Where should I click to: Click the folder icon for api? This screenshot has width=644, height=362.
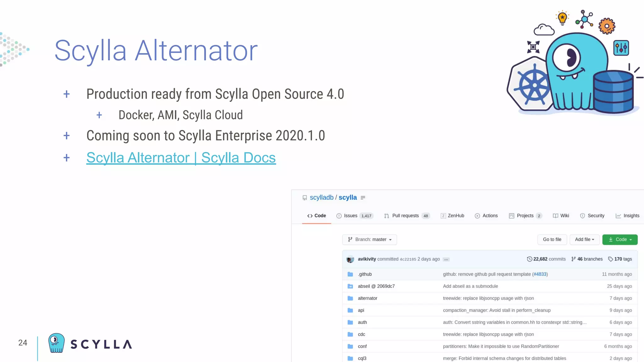(350, 310)
